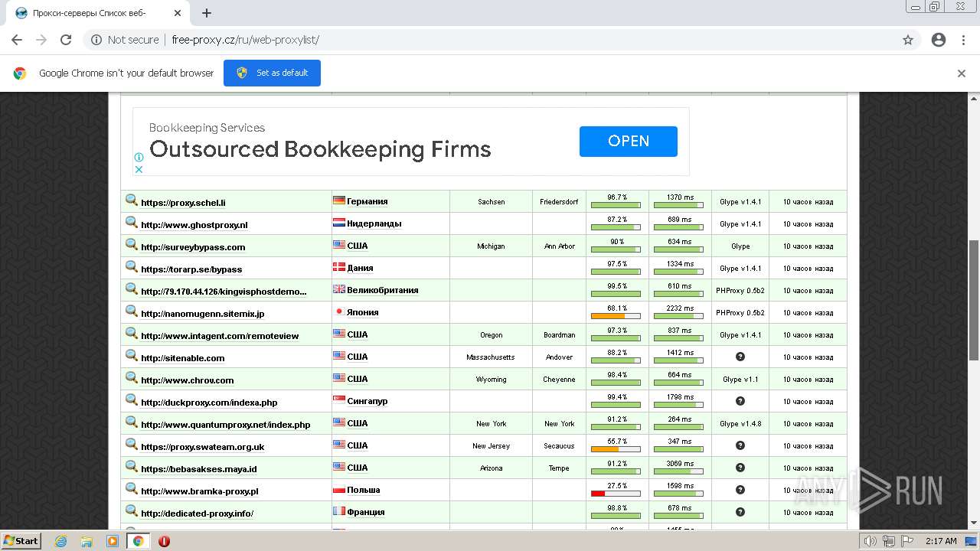Open the file explorer taskbar icon
The width and height of the screenshot is (980, 551).
(x=87, y=541)
